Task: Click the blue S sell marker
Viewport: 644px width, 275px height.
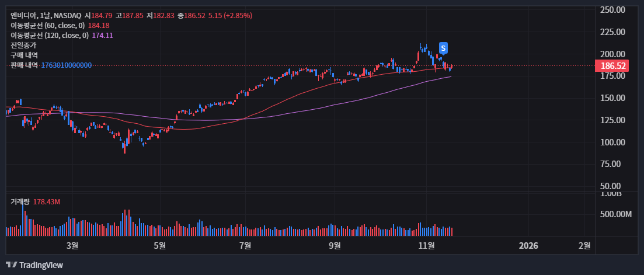Action: click(444, 48)
